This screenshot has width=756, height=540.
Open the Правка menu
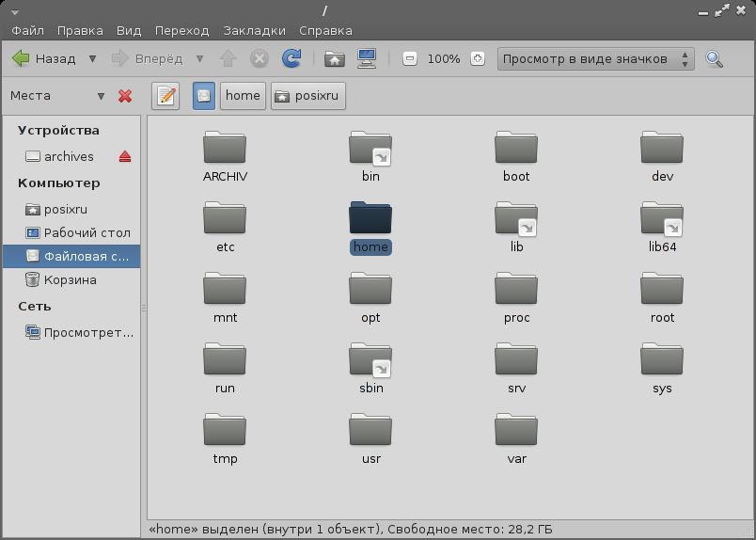pyautogui.click(x=80, y=30)
